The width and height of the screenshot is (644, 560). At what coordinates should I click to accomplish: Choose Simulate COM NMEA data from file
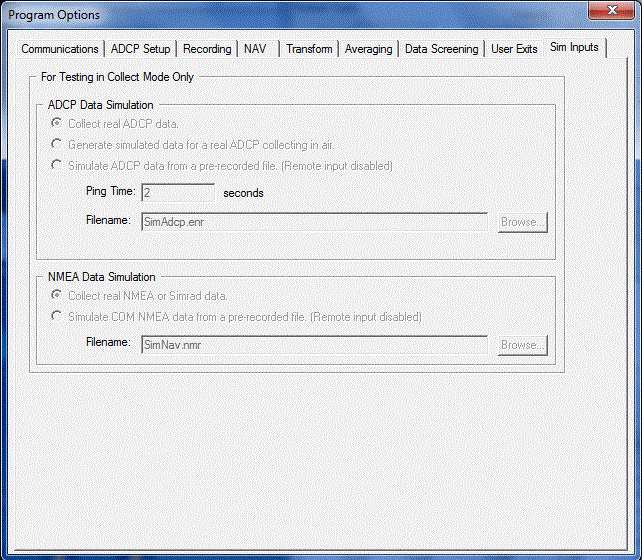pos(58,317)
